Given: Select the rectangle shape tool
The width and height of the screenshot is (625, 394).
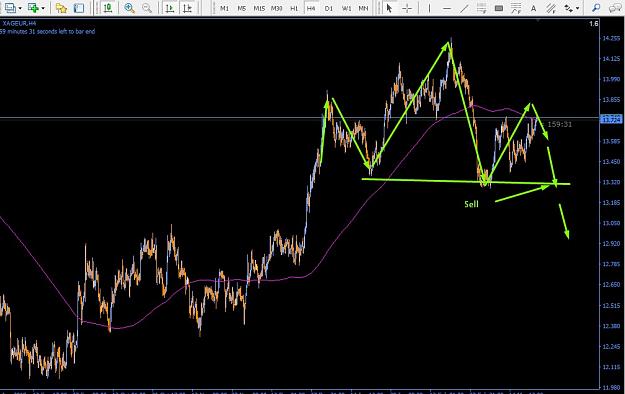Looking at the screenshot, I should [x=499, y=8].
